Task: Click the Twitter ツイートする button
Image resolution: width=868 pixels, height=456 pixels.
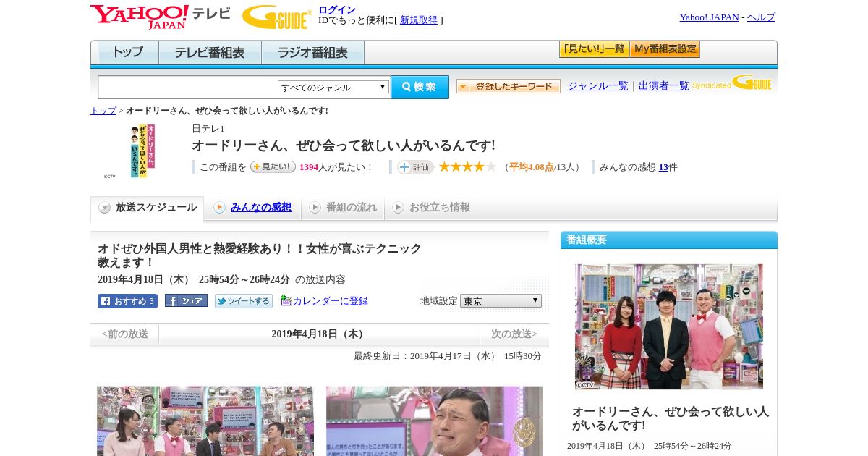Action: pyautogui.click(x=244, y=301)
